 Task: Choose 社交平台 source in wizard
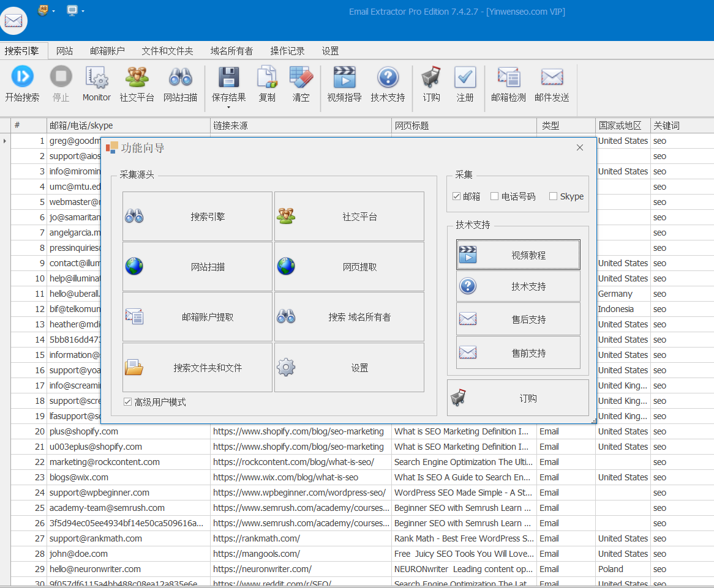tap(349, 217)
